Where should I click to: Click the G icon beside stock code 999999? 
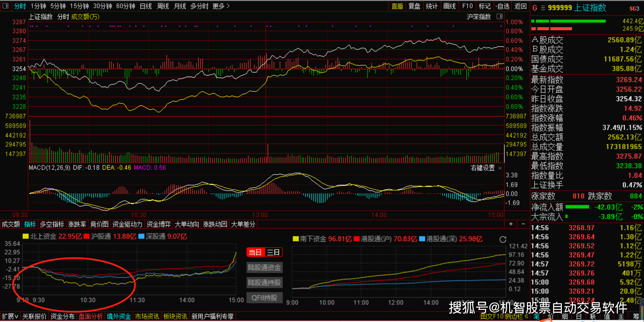pyautogui.click(x=535, y=8)
